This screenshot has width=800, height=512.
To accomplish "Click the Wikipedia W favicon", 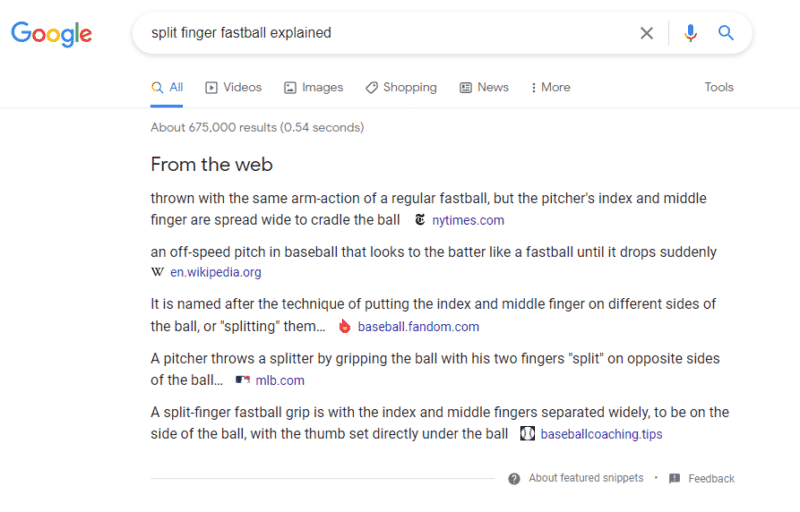I will (x=157, y=272).
